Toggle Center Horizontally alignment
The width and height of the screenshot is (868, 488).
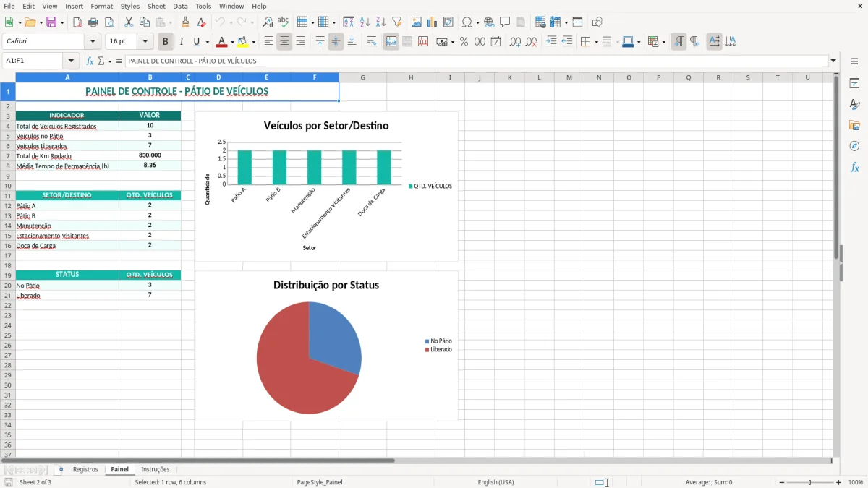tap(284, 42)
